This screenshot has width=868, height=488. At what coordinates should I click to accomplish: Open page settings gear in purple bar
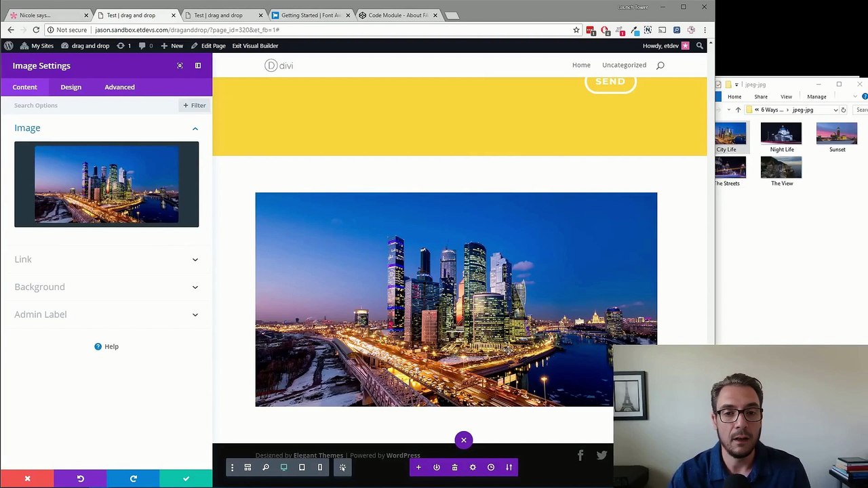coord(473,467)
